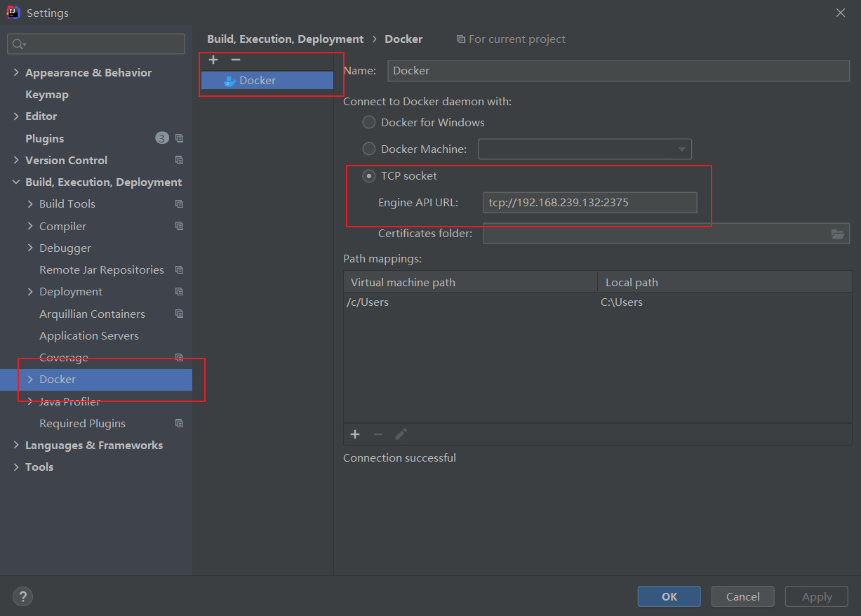Open Required Plugins page
The width and height of the screenshot is (861, 616).
point(82,423)
